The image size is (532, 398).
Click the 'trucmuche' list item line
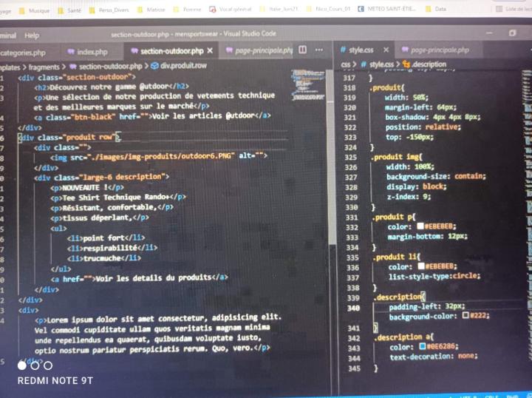(x=104, y=258)
